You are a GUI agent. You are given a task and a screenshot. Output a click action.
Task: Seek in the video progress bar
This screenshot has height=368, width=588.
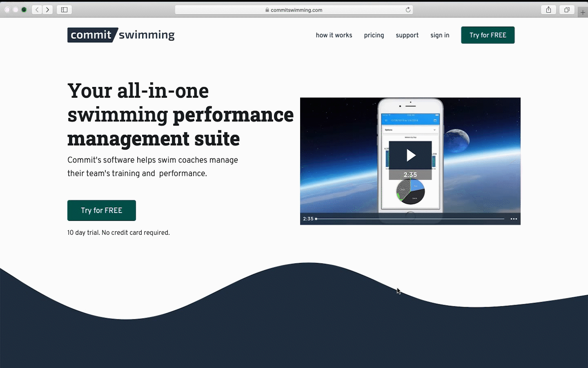410,219
